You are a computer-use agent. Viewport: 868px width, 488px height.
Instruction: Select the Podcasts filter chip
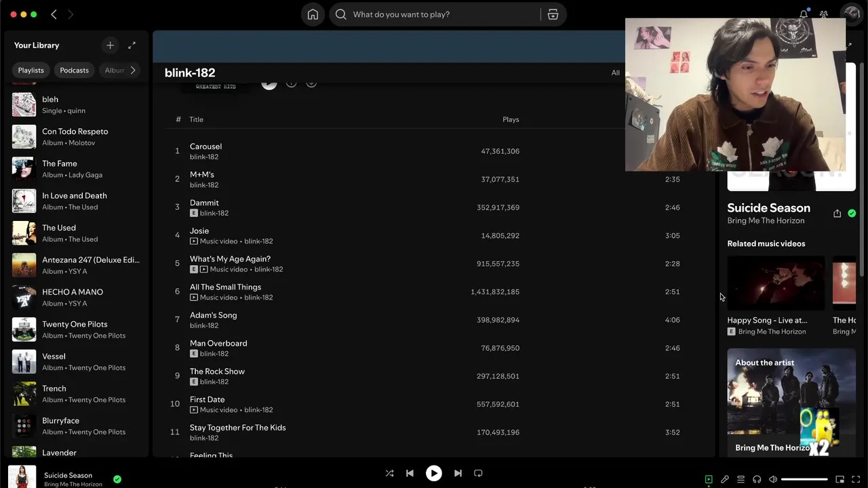[x=74, y=70]
